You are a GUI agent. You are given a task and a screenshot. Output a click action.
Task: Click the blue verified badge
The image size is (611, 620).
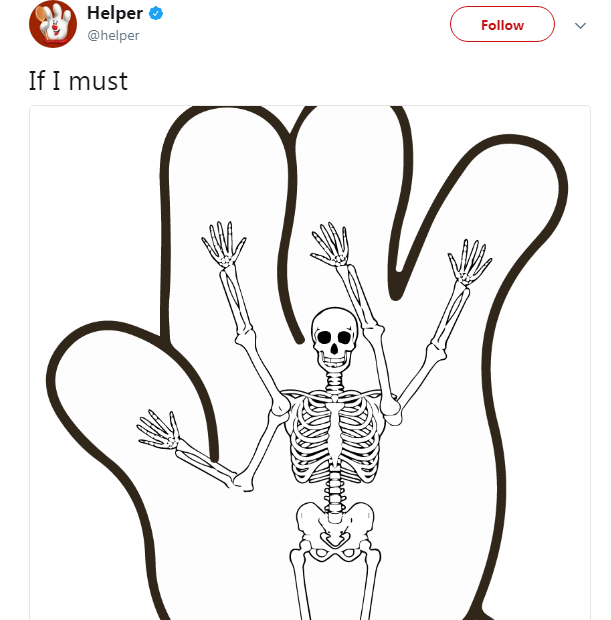[x=156, y=13]
